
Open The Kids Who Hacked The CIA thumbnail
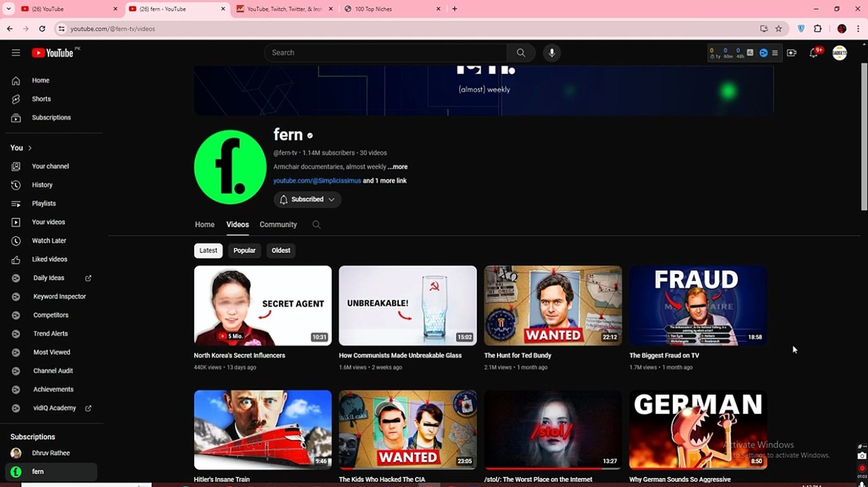408,430
